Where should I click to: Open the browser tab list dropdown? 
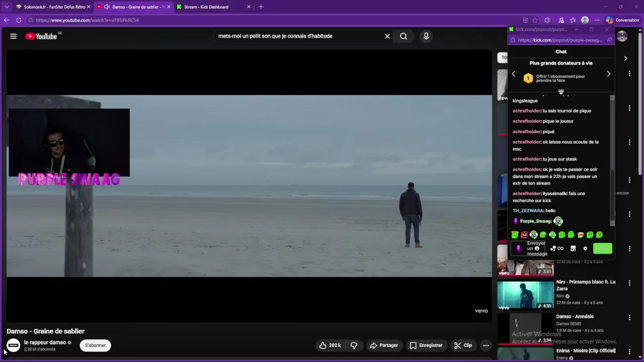7,7
